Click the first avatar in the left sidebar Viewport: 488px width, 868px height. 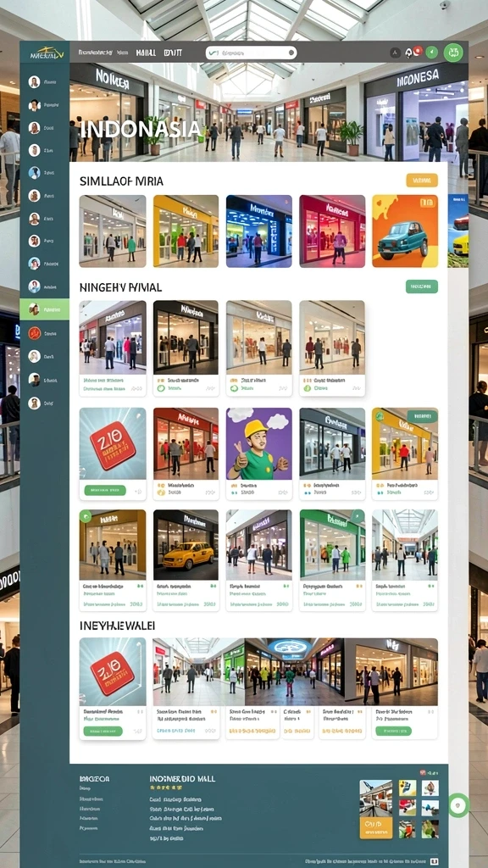click(x=34, y=82)
